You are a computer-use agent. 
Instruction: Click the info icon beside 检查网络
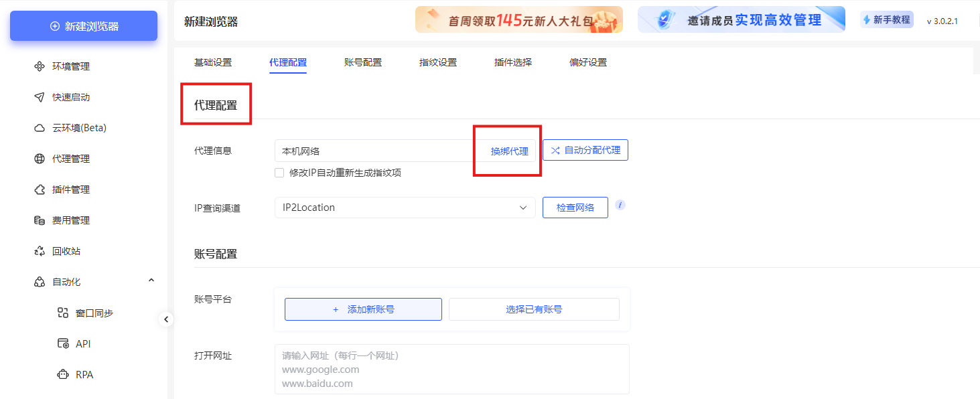pyautogui.click(x=620, y=205)
